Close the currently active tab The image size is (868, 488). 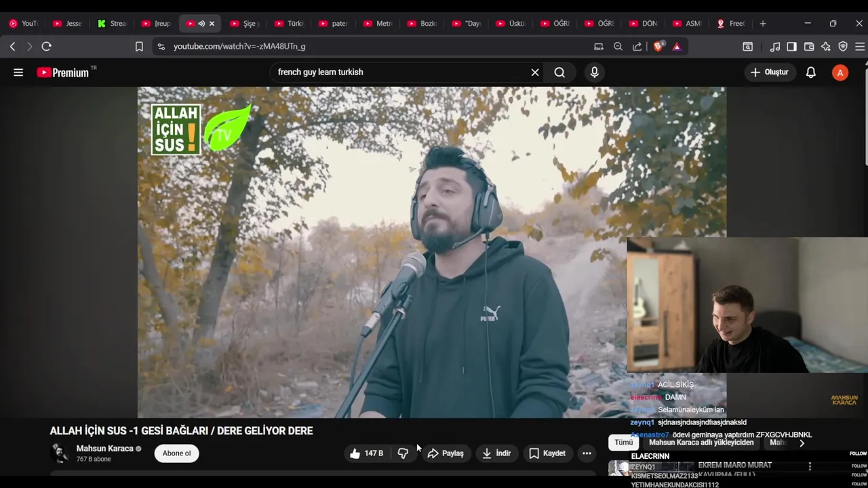pos(212,24)
